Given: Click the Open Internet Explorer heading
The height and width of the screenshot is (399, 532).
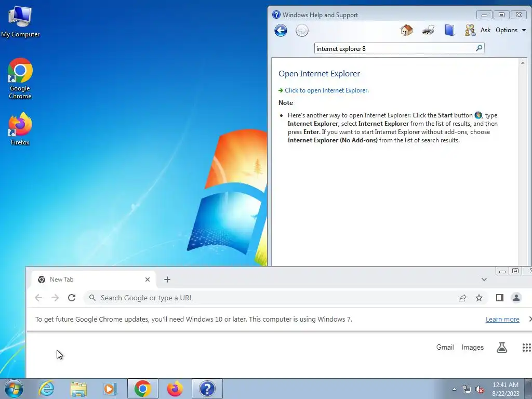Looking at the screenshot, I should point(319,74).
